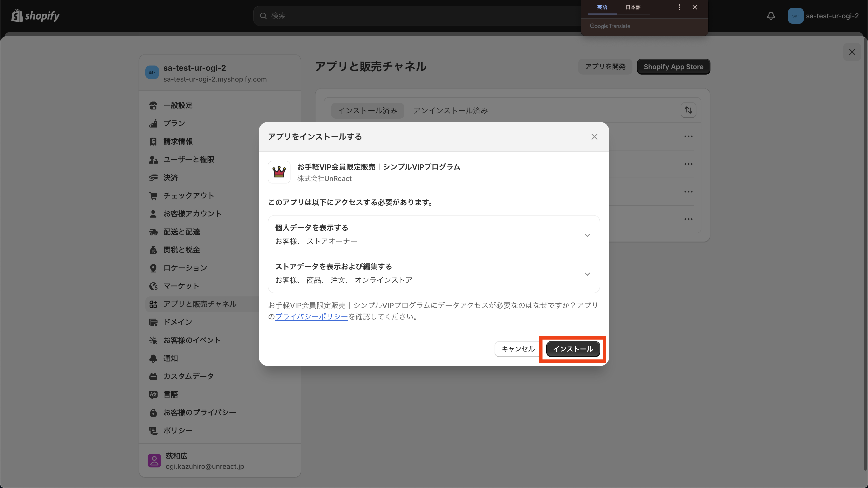
Task: Click the crown app icon in install dialog
Action: [x=279, y=172]
